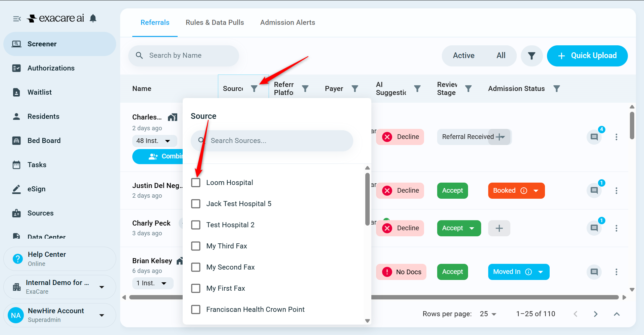Open the Moved In status dropdown arrow

point(541,272)
